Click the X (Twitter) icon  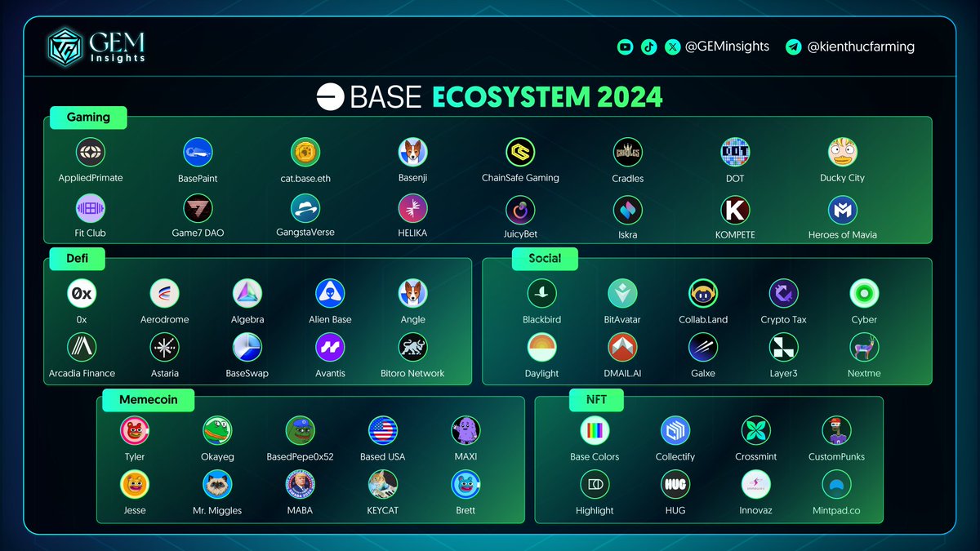coord(672,47)
